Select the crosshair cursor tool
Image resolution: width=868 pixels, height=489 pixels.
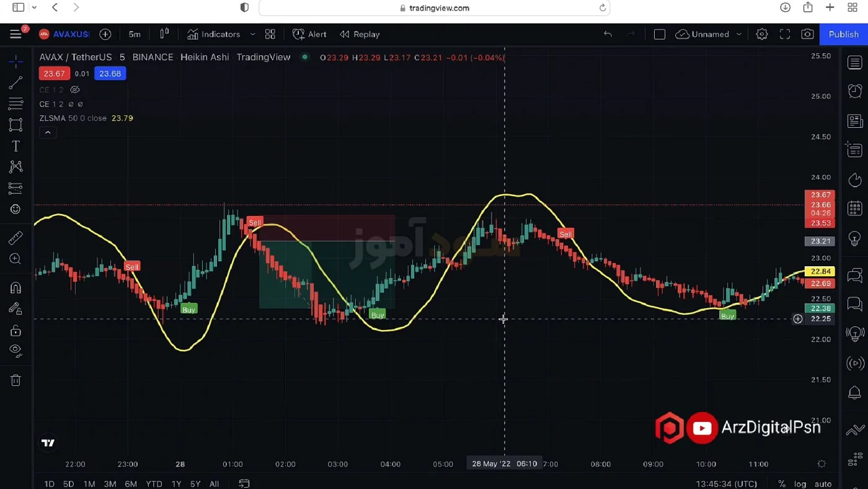pos(16,61)
